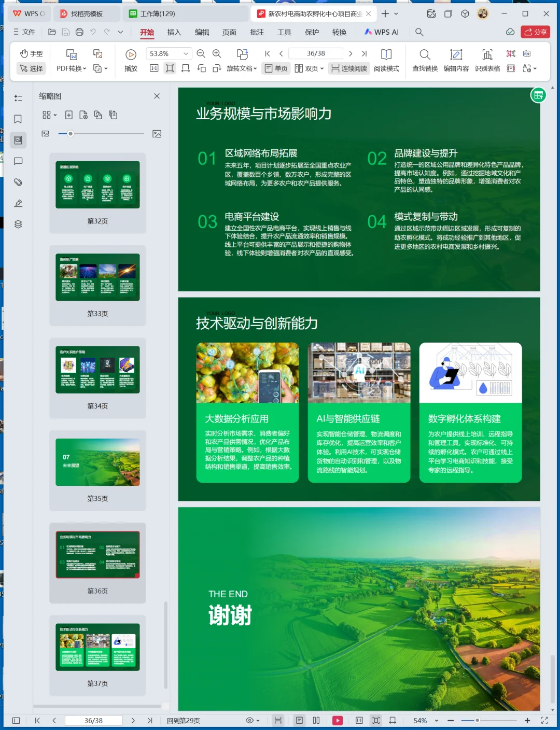This screenshot has width=560, height=730.
Task: Open the 批注 ribbon tab
Action: [x=257, y=32]
